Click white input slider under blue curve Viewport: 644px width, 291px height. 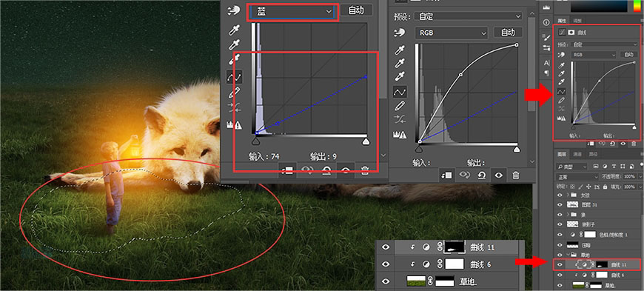(x=365, y=141)
